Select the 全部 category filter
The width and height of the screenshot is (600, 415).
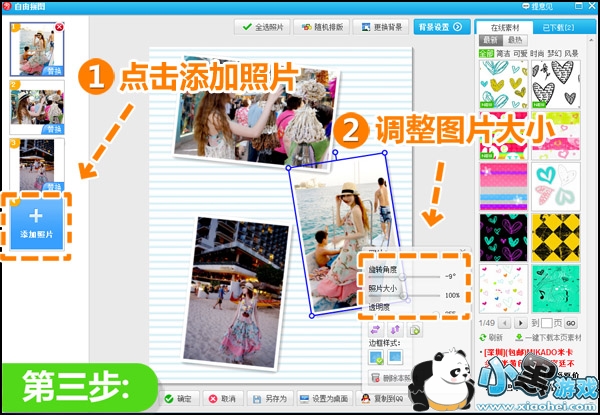click(x=485, y=51)
